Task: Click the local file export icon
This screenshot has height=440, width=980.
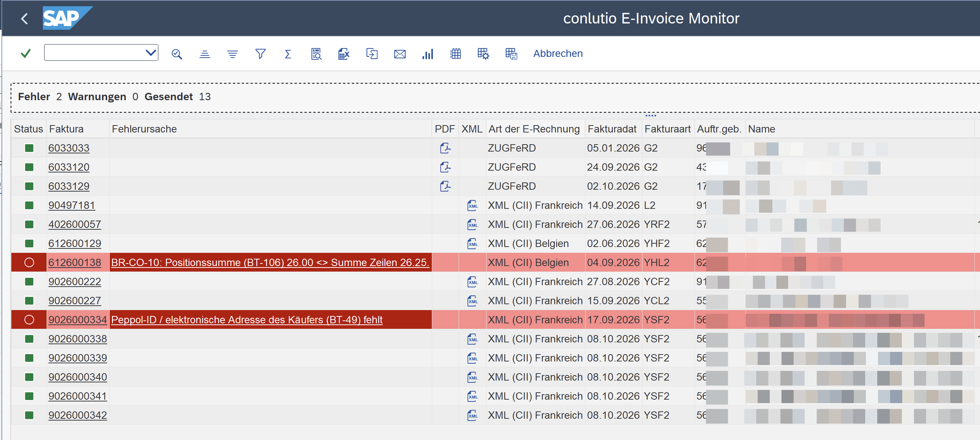Action: 372,54
